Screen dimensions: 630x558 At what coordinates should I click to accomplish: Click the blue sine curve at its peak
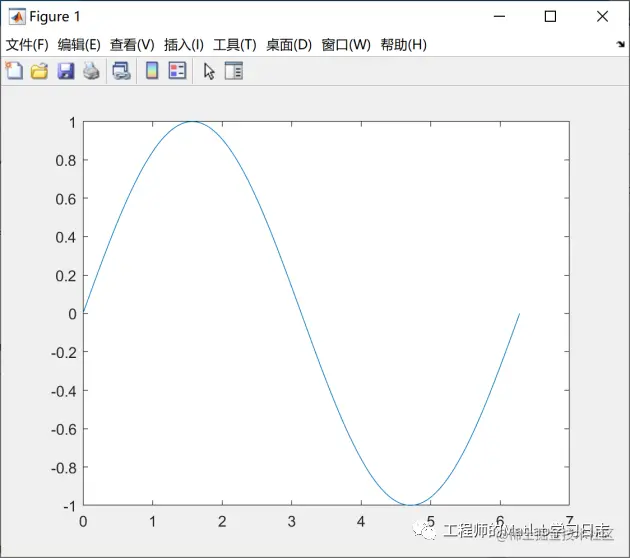(x=193, y=121)
